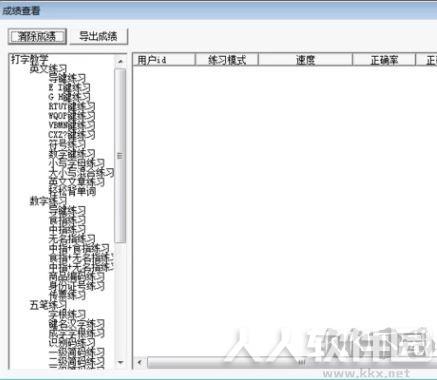
Task: Select 无名指练习 in the tree
Action: click(72, 239)
